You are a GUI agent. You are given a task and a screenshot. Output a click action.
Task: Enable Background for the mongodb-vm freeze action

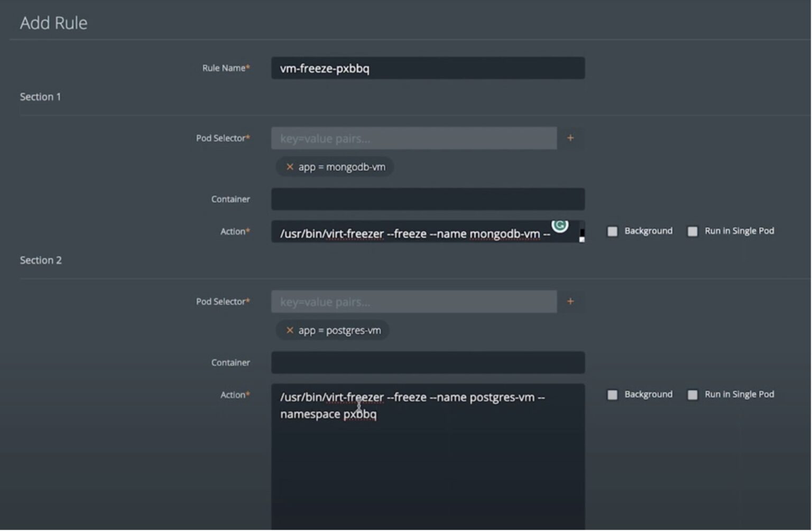tap(612, 231)
